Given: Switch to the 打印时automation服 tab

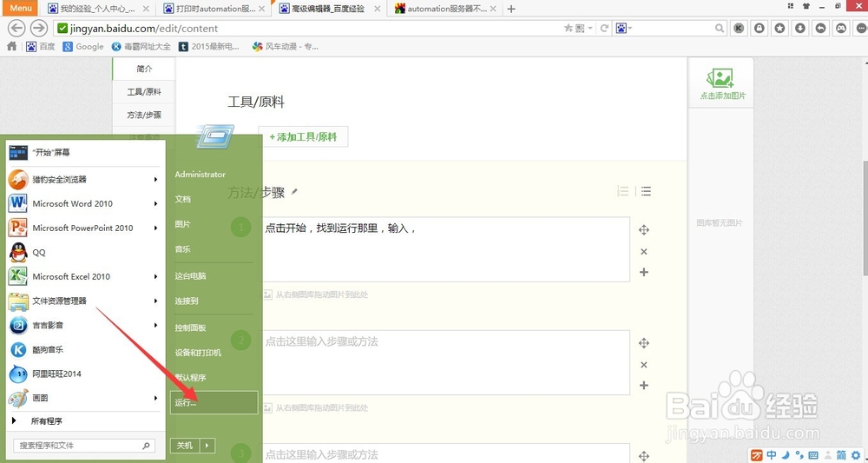Looking at the screenshot, I should 214,9.
